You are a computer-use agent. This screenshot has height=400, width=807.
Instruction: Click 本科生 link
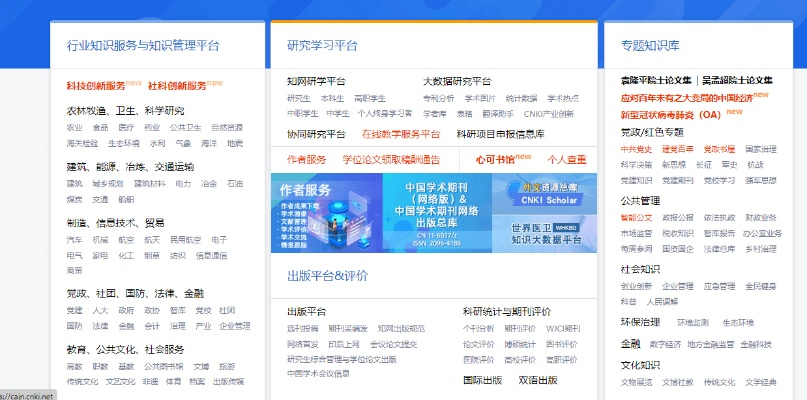[332, 98]
